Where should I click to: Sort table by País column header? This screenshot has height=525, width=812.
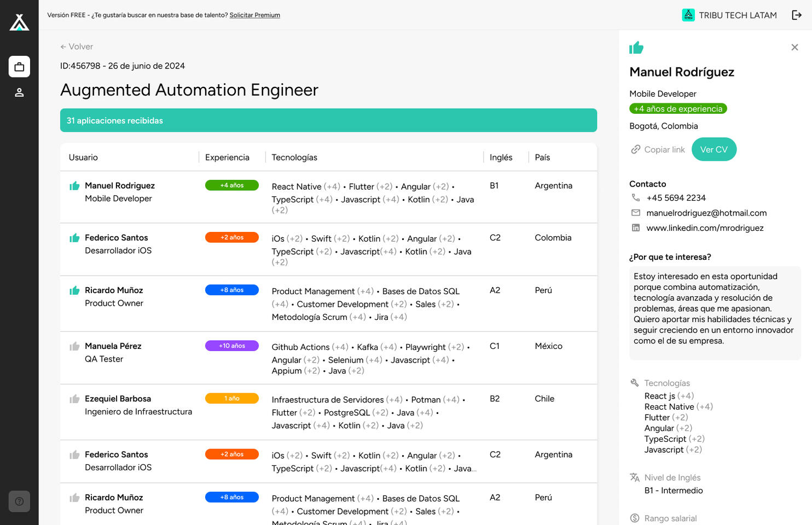[542, 157]
